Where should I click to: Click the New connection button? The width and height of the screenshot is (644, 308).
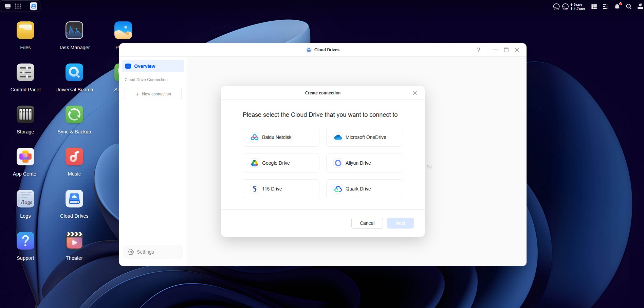153,94
